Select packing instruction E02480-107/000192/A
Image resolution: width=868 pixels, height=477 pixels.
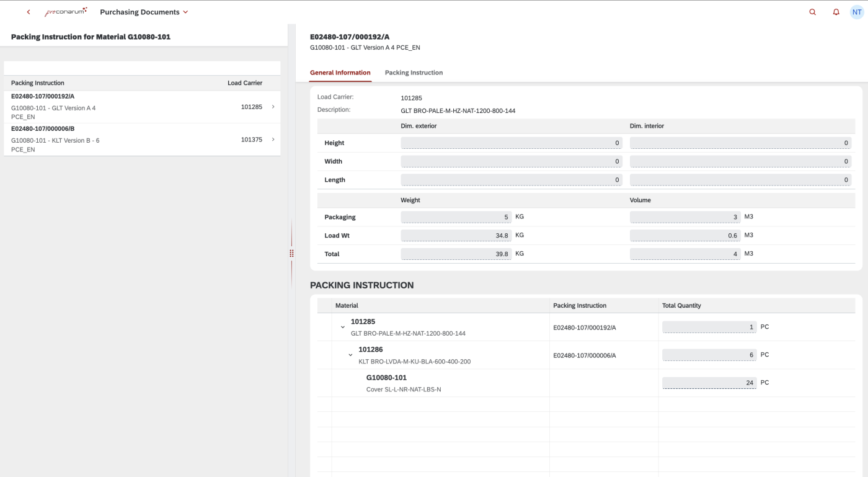(x=124, y=107)
